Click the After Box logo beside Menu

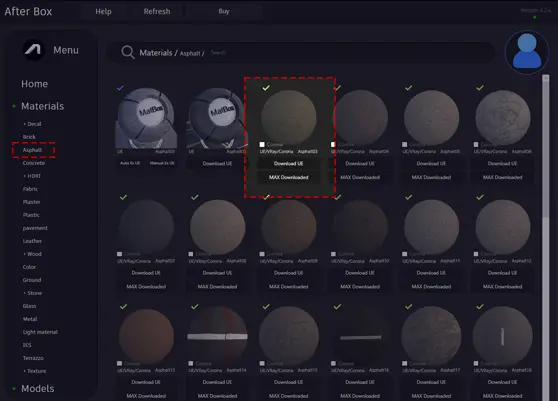(x=34, y=50)
